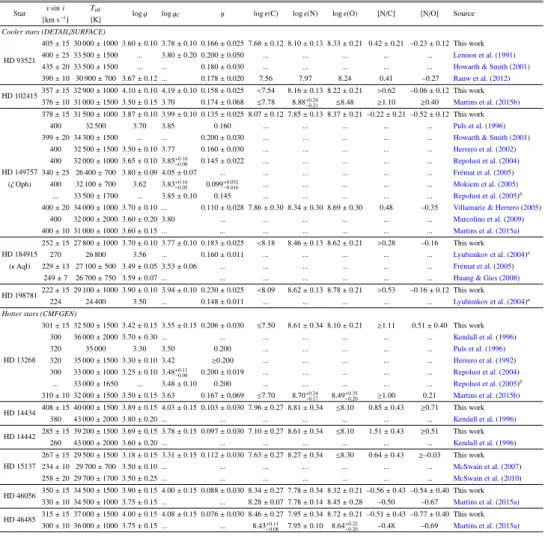This screenshot has width=545, height=538.
Task: Select the [N/O] value '0.51 ± 0.40'
Action: [429, 326]
